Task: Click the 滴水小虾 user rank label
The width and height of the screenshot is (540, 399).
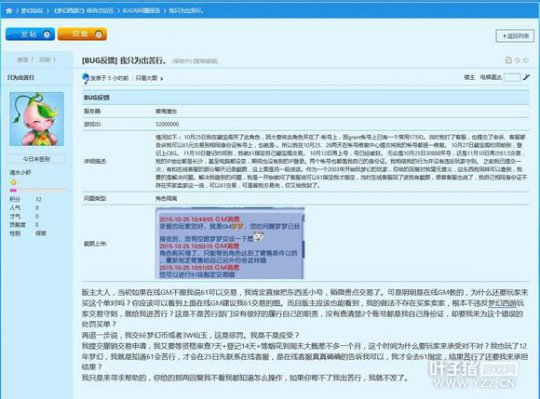Action: pos(20,172)
